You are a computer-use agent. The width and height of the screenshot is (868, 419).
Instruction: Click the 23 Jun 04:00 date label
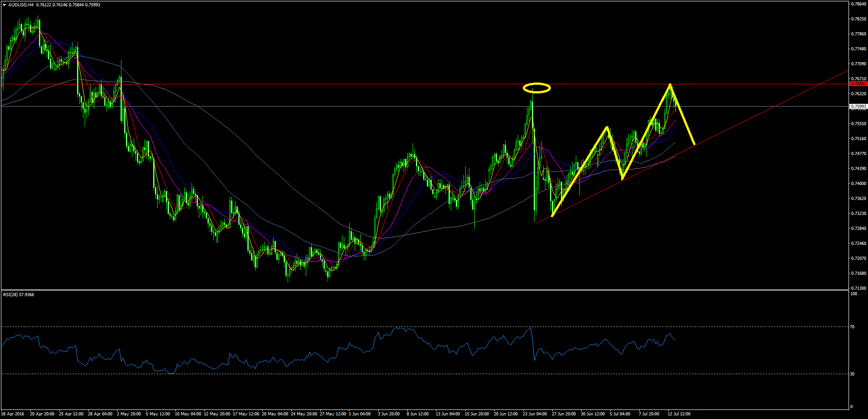tap(535, 414)
